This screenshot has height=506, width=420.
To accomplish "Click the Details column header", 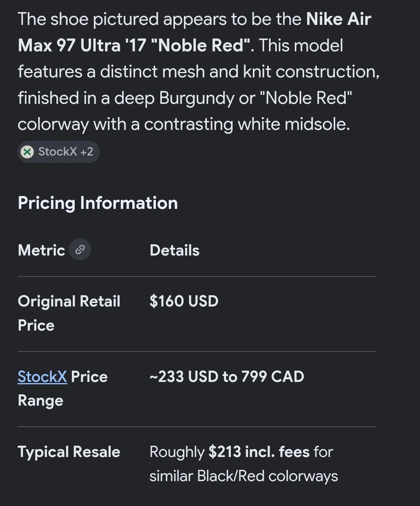I will (x=175, y=250).
